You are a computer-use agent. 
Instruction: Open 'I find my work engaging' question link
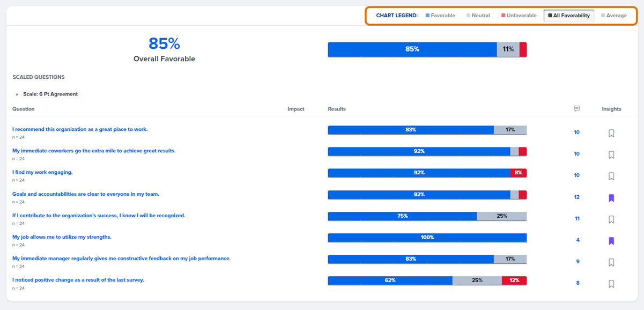tap(42, 172)
